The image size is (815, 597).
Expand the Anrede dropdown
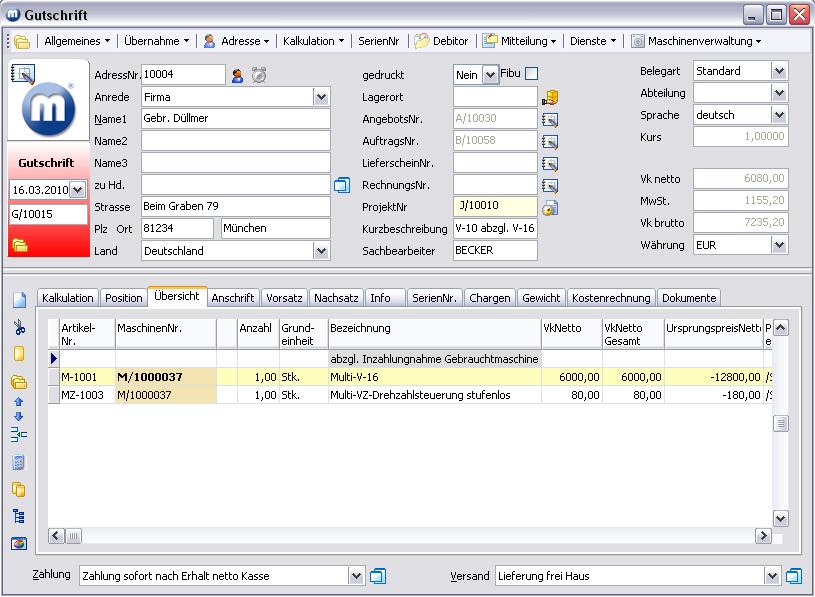click(x=321, y=97)
